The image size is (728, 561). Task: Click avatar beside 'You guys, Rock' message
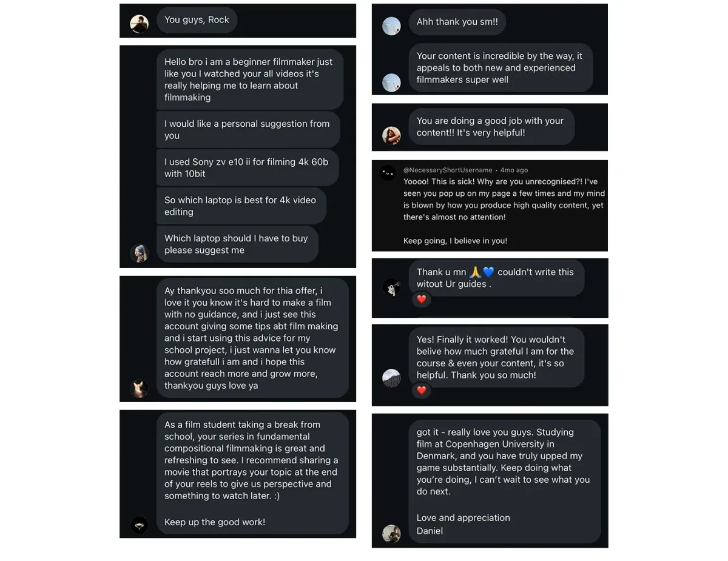(x=140, y=24)
